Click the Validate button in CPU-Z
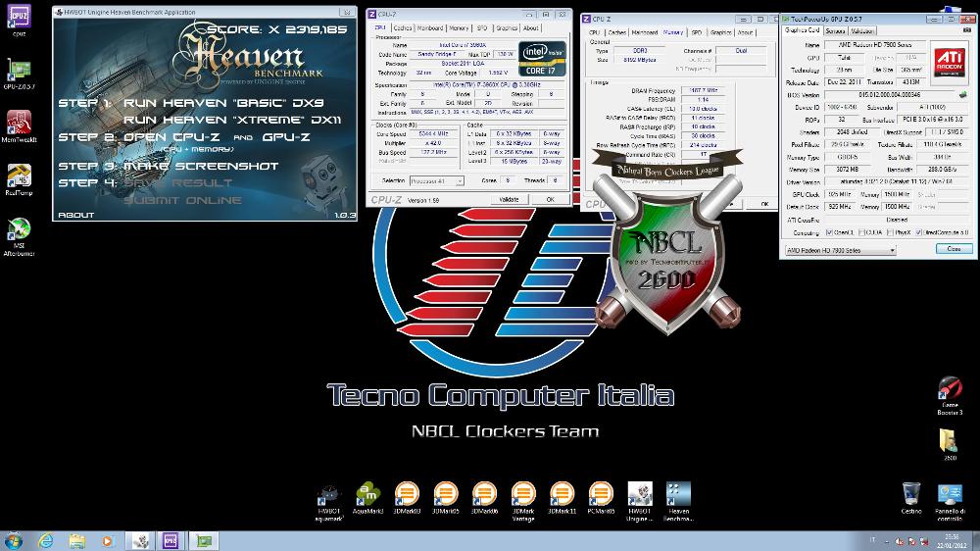The height and width of the screenshot is (551, 980). (x=509, y=199)
